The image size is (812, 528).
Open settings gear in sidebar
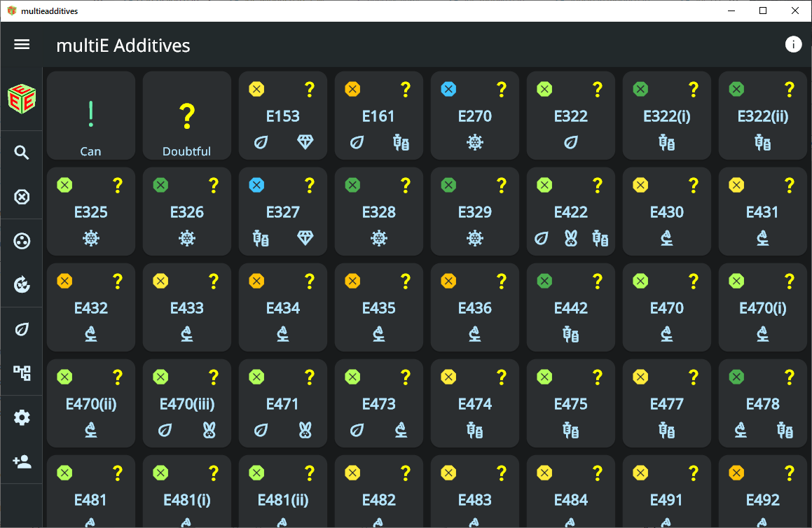(x=22, y=417)
